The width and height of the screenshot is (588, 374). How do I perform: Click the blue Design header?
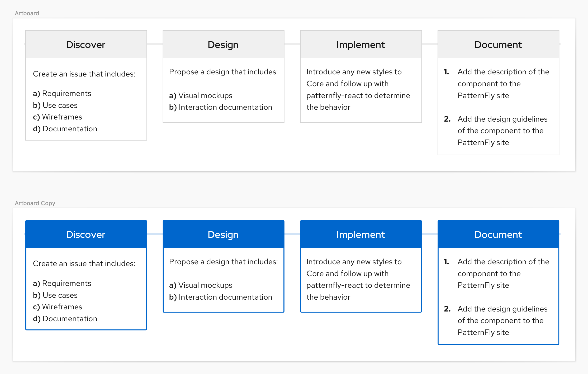(223, 234)
